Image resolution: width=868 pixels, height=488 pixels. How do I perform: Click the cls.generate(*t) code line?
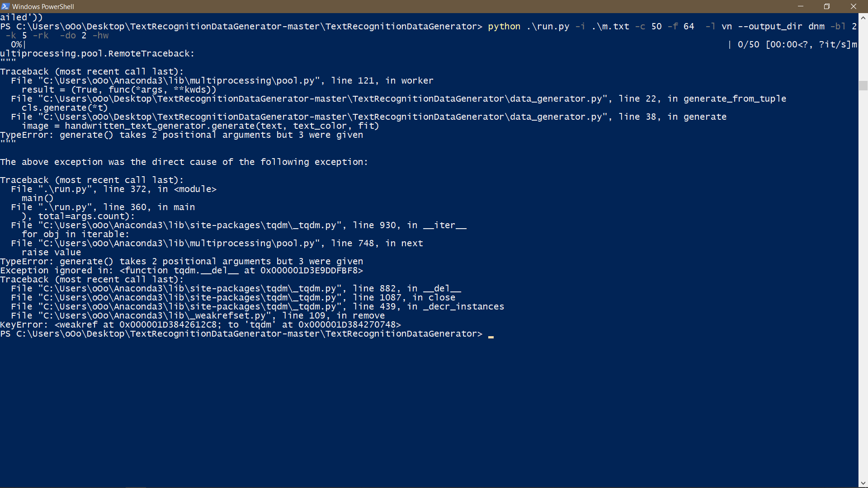point(65,108)
